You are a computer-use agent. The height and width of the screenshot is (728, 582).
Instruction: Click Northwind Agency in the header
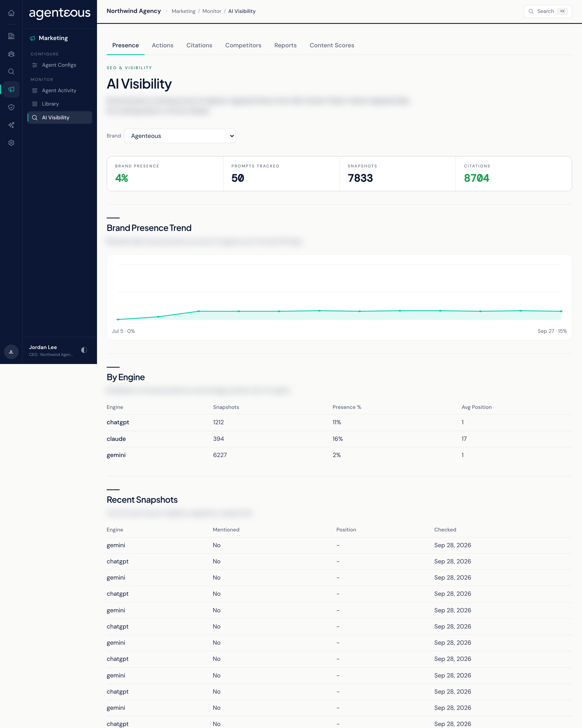click(134, 11)
